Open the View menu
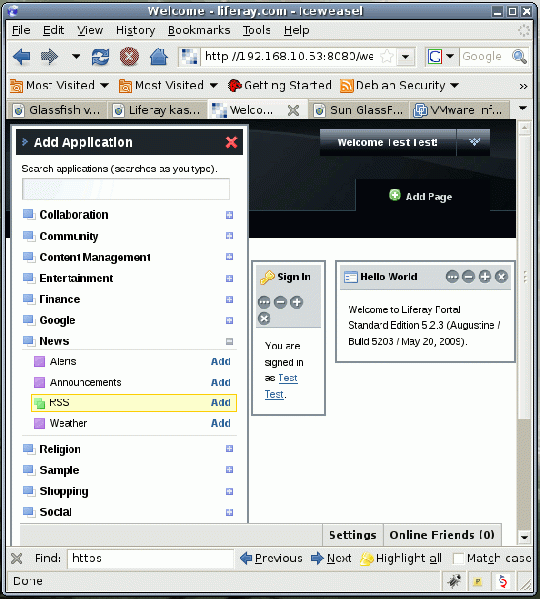Screen dimensions: 540x599 90,30
